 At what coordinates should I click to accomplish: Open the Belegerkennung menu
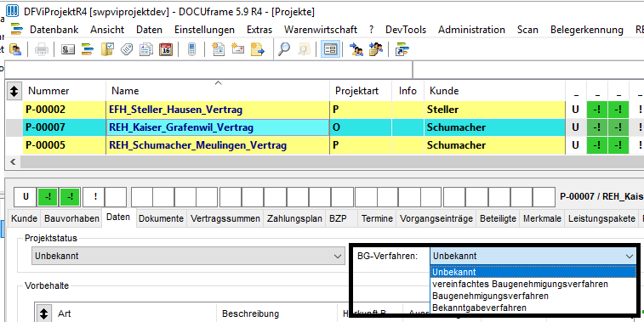coord(587,30)
